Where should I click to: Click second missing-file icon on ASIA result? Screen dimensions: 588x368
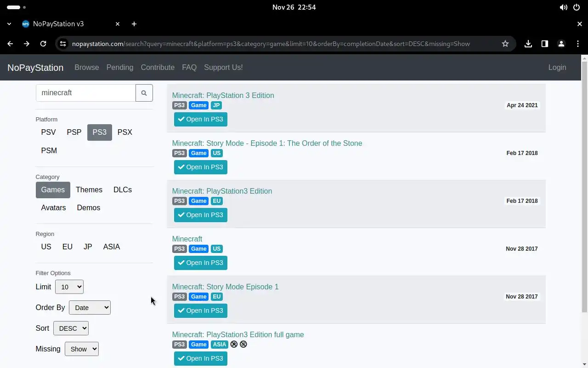(243, 344)
